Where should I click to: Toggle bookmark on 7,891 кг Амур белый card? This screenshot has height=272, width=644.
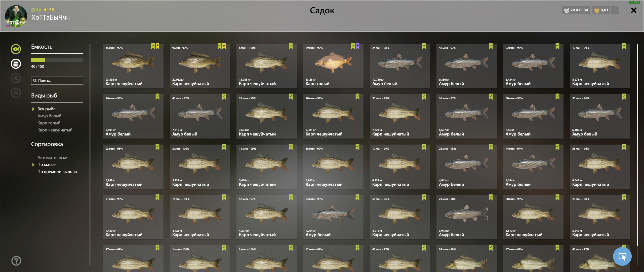[157, 97]
